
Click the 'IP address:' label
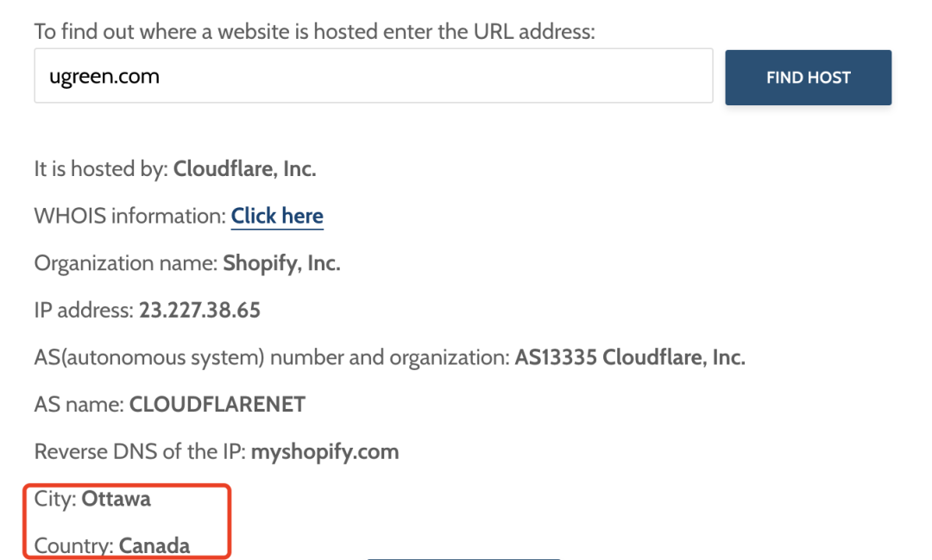[84, 311]
